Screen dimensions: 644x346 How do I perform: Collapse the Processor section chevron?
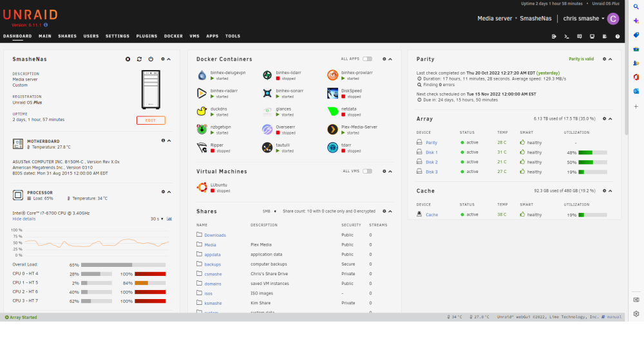tap(169, 192)
